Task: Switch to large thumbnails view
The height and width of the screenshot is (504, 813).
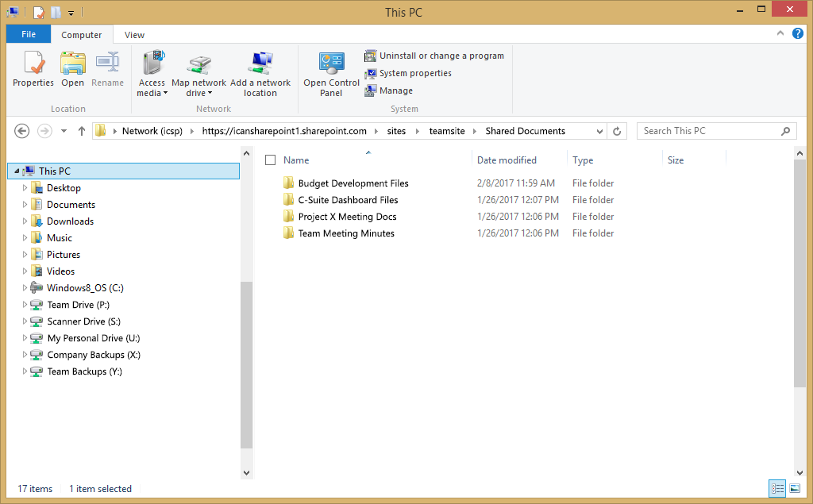Action: [x=796, y=488]
